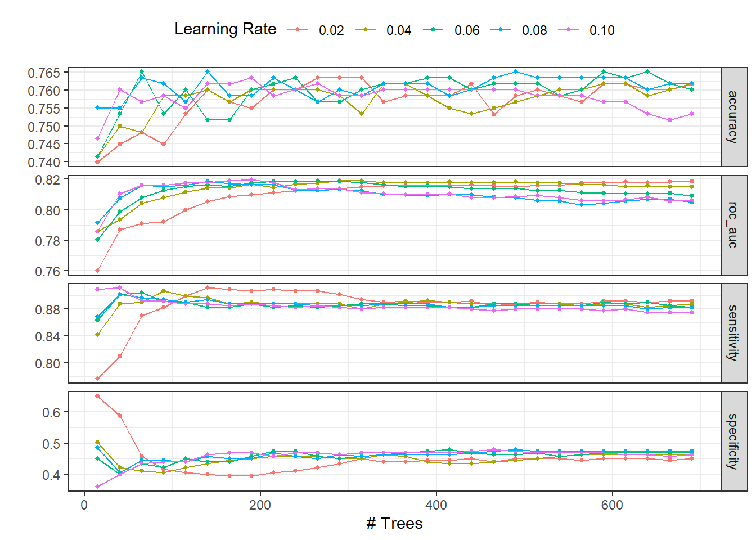The height and width of the screenshot is (540, 756).
Task: Click the 0.765 accuracy axis label
Action: click(x=44, y=73)
